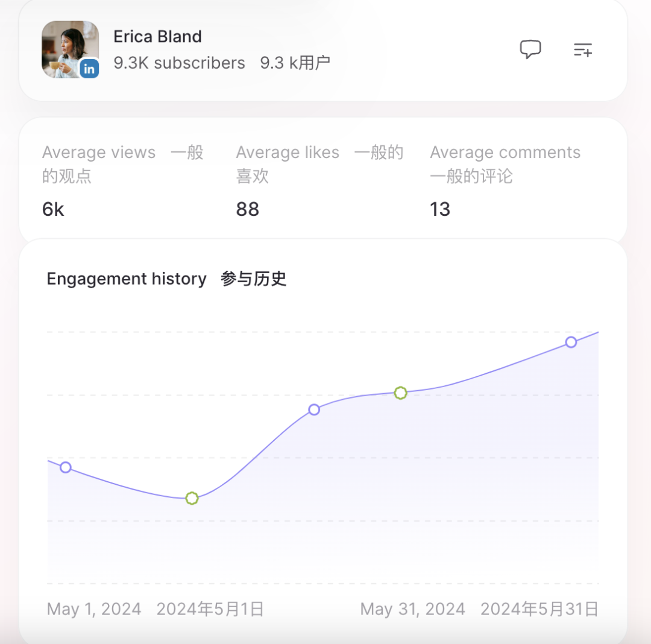651x644 pixels.
Task: Toggle the green data point near May 1
Action: pos(192,498)
